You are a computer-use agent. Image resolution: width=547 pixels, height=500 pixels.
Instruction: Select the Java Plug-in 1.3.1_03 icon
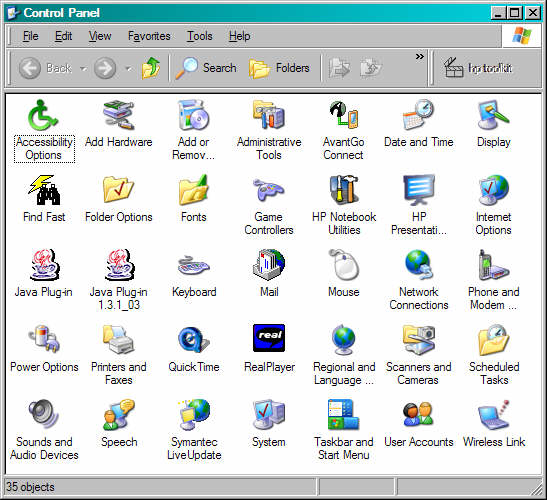[119, 265]
